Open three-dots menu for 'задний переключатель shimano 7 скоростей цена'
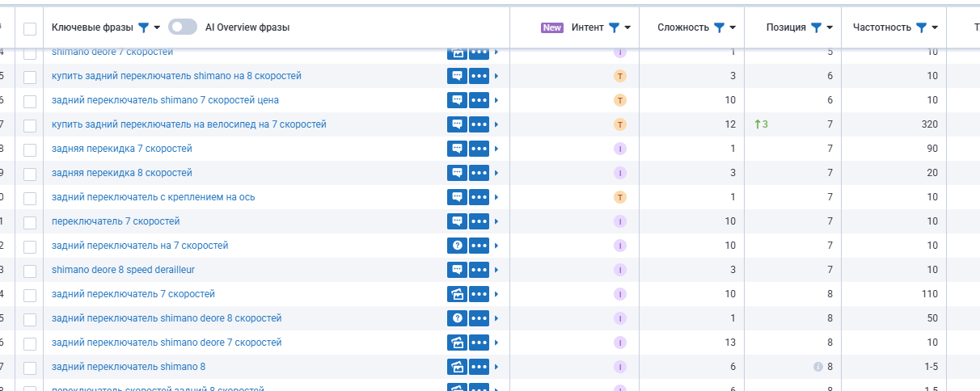The width and height of the screenshot is (980, 391). (x=479, y=100)
